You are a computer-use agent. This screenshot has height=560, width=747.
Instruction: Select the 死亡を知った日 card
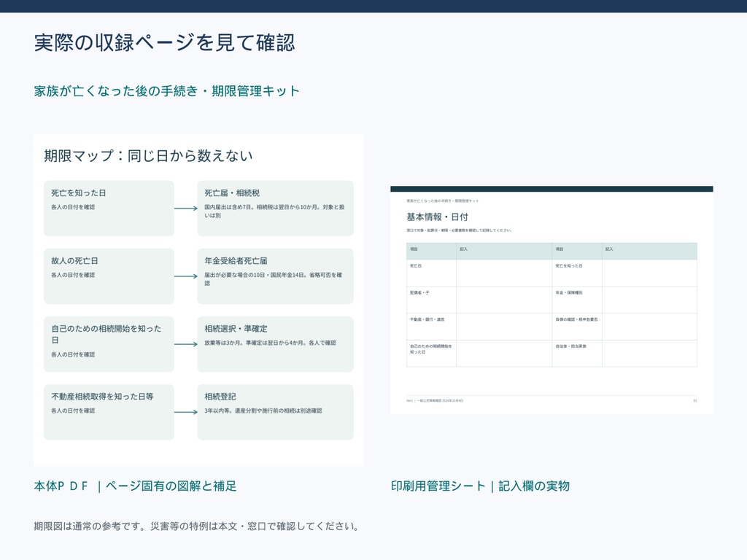tap(109, 208)
